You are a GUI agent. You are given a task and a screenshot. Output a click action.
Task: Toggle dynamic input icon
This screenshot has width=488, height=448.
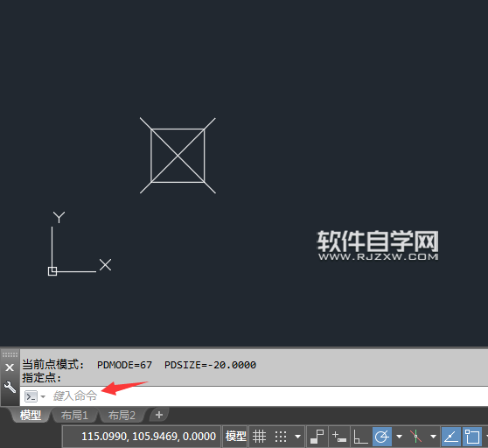click(x=339, y=436)
